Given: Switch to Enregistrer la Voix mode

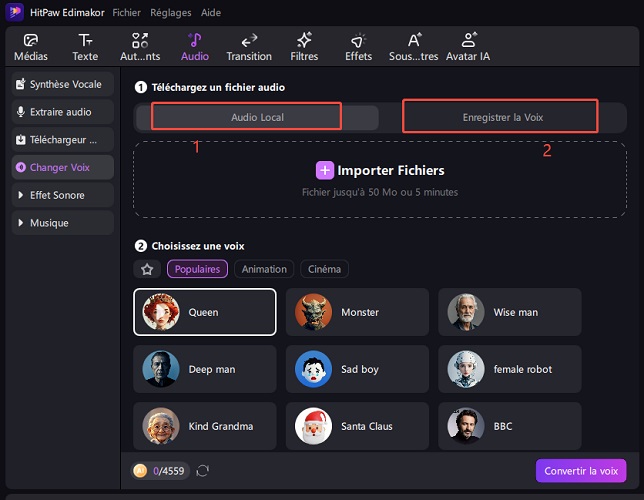Looking at the screenshot, I should pos(503,118).
